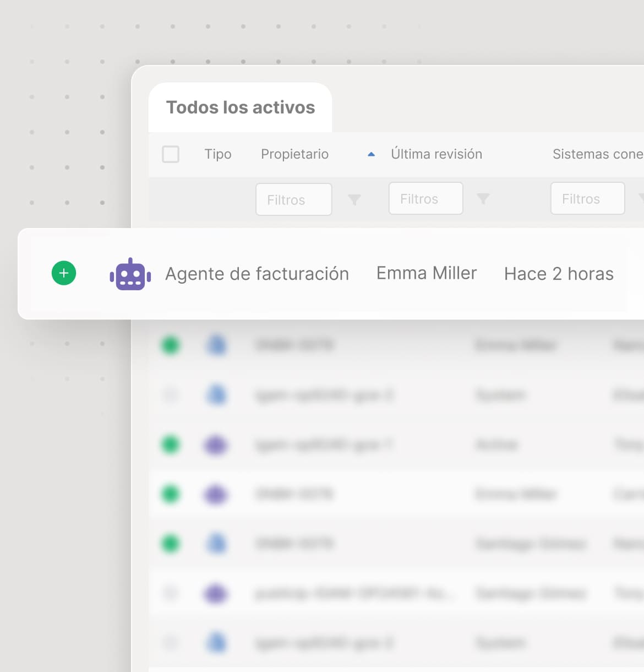The width and height of the screenshot is (644, 672).
Task: Click funnel icon beside Propietario filter
Action: tap(354, 199)
